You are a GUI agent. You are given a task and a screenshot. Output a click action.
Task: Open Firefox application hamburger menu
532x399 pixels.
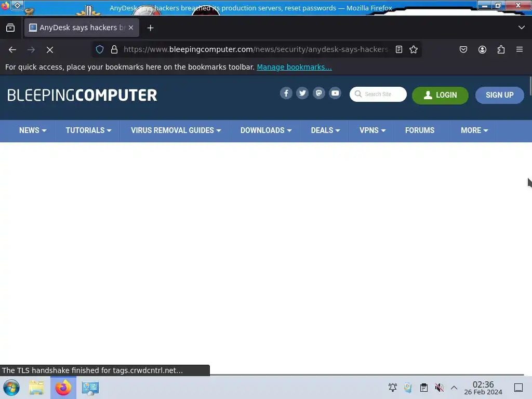click(x=520, y=49)
